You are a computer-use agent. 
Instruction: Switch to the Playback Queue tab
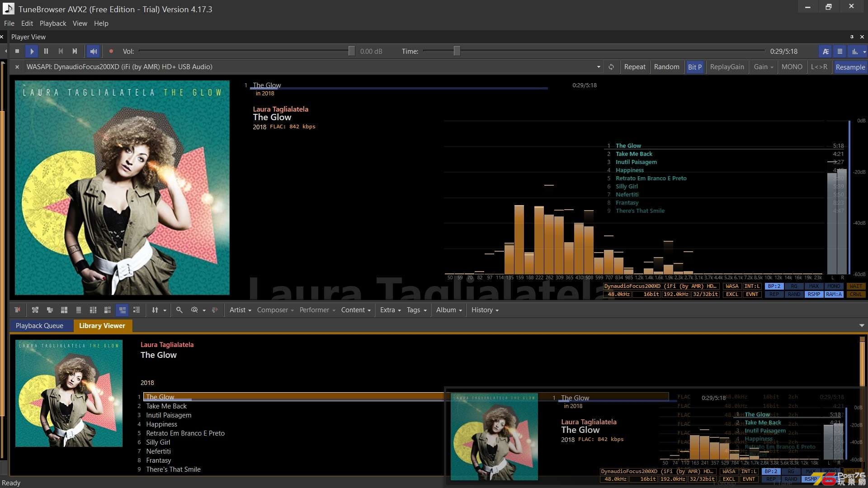point(39,326)
